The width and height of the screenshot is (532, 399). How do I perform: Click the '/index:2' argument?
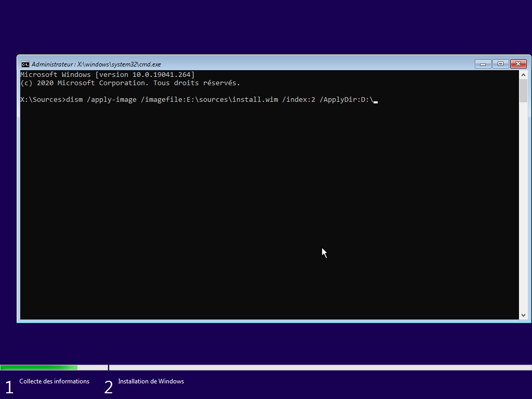click(x=299, y=100)
